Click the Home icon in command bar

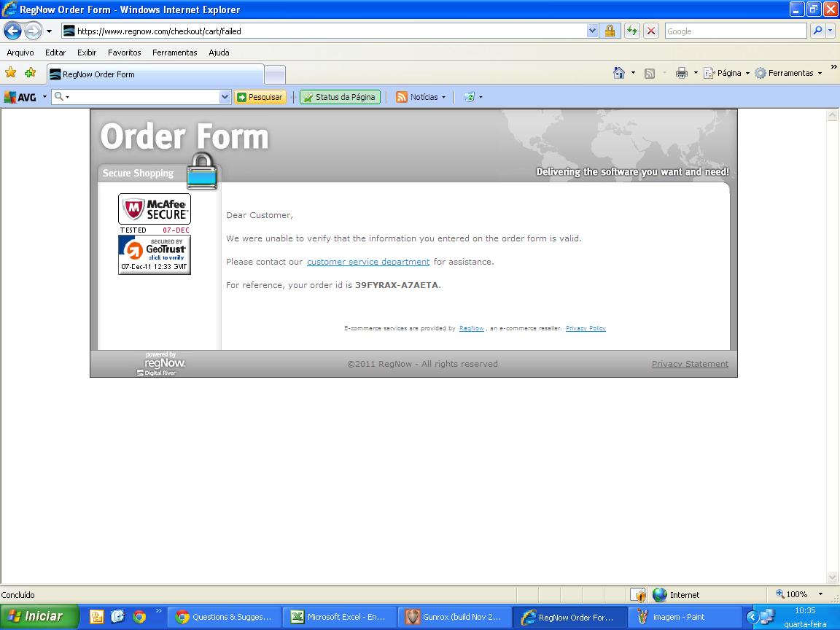click(619, 73)
